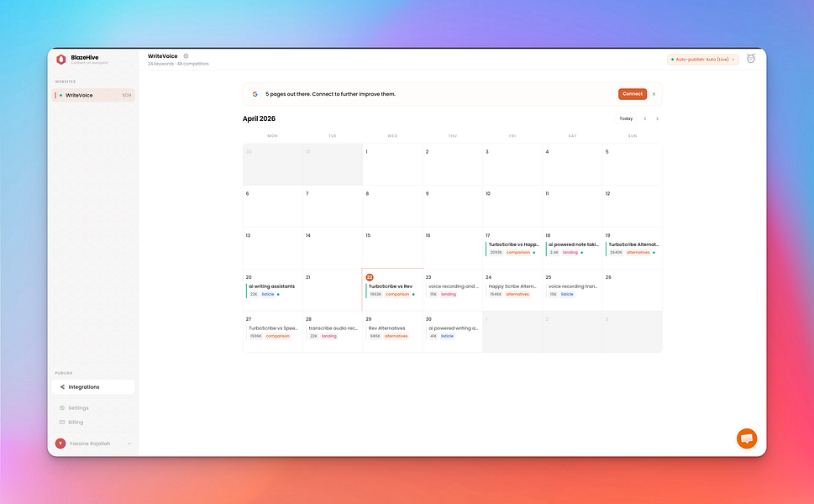Expand the user account chevron

tap(129, 444)
